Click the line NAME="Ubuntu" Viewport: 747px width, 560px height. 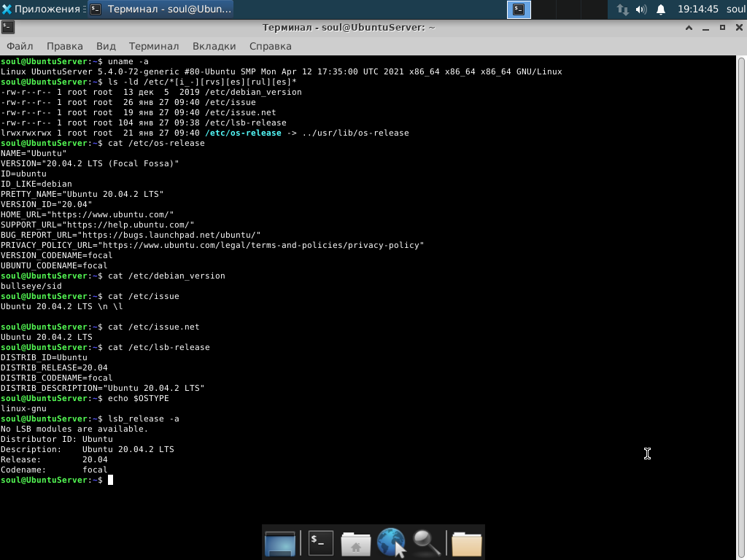[x=34, y=153]
